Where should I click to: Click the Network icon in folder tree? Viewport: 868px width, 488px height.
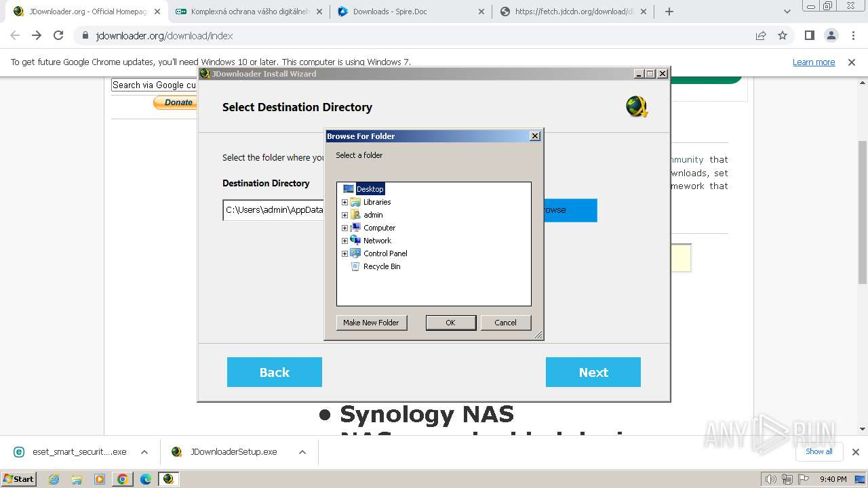click(x=355, y=241)
